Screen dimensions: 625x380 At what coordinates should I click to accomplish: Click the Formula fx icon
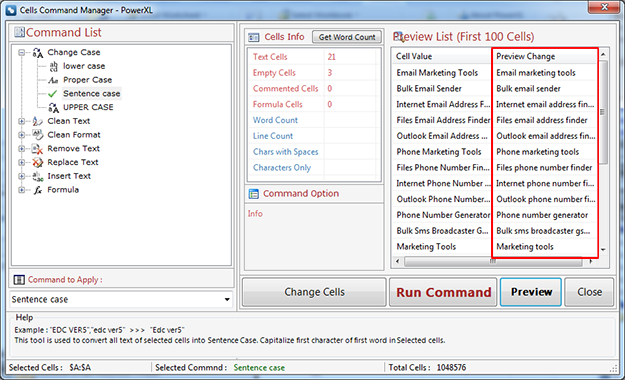[x=37, y=190]
